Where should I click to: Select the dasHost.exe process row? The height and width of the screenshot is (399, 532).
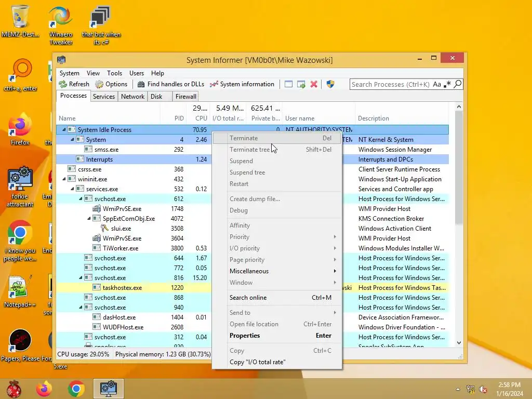(252, 317)
